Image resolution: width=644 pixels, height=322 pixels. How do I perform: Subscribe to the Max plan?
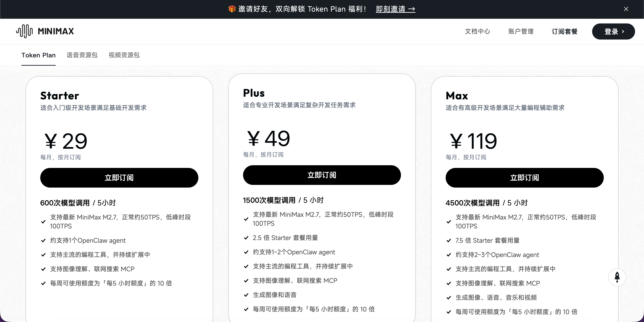pos(525,178)
